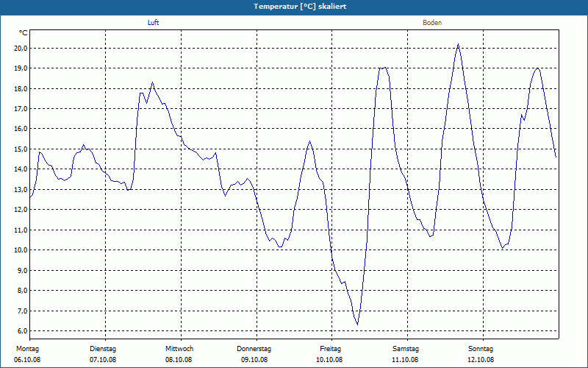Screen dimensions: 588x368
Task: Click the '17,0' y-axis value
Action: 21,108
